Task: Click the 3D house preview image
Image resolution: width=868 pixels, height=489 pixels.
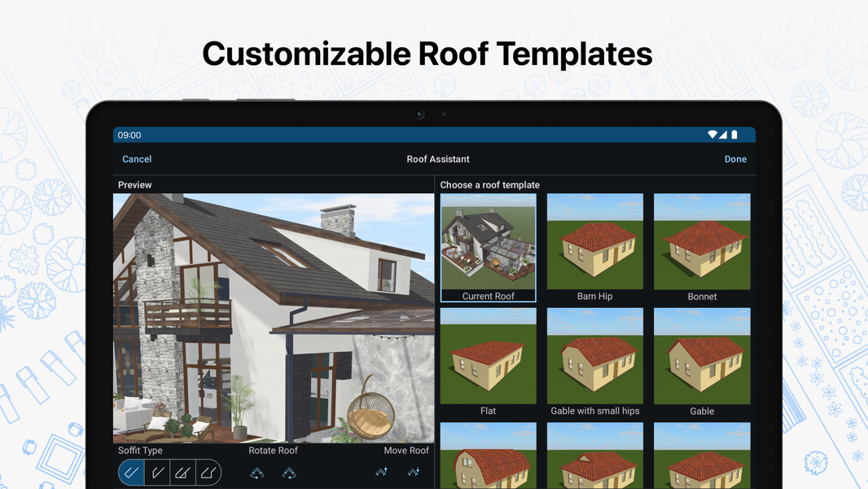Action: (274, 318)
